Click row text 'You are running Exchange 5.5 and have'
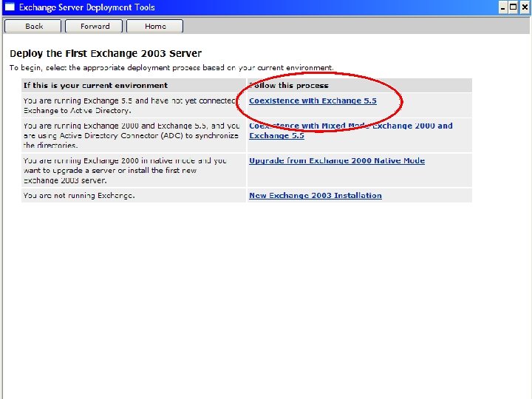 click(129, 106)
